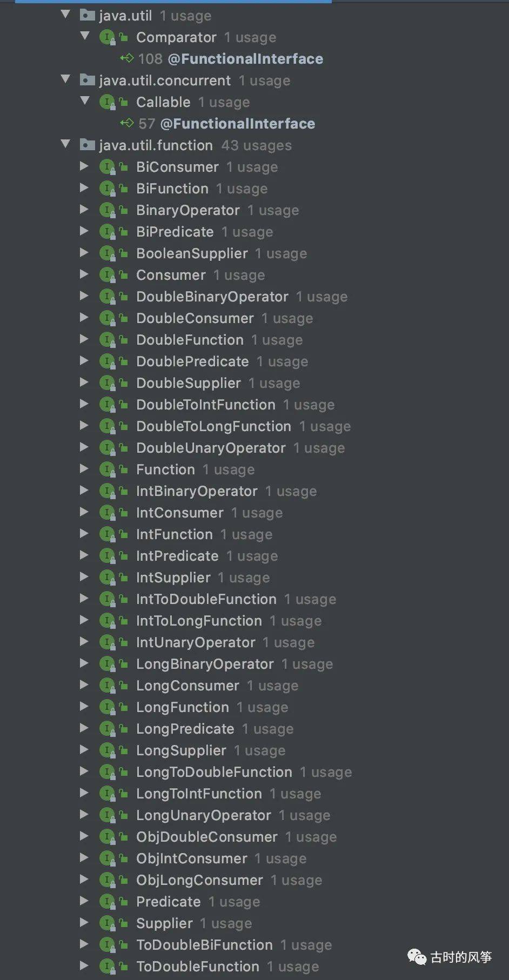Expand the Predicate usage node
The height and width of the screenshot is (980, 509).
pos(84,901)
